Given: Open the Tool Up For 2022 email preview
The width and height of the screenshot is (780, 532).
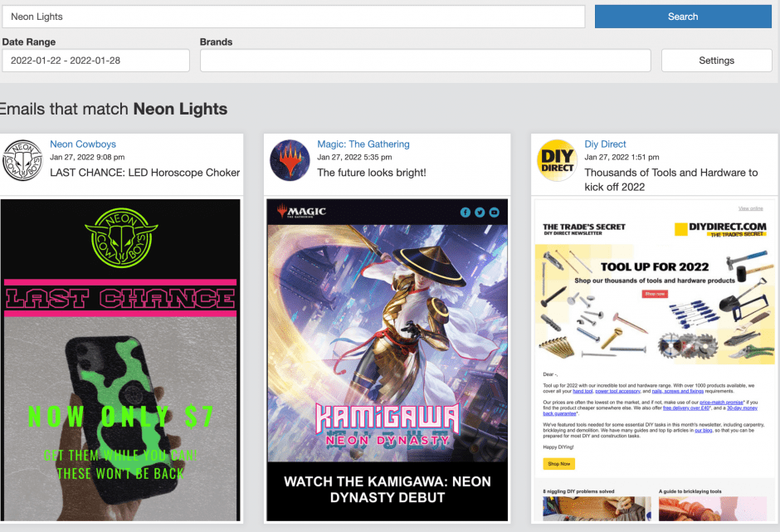Looking at the screenshot, I should [655, 360].
